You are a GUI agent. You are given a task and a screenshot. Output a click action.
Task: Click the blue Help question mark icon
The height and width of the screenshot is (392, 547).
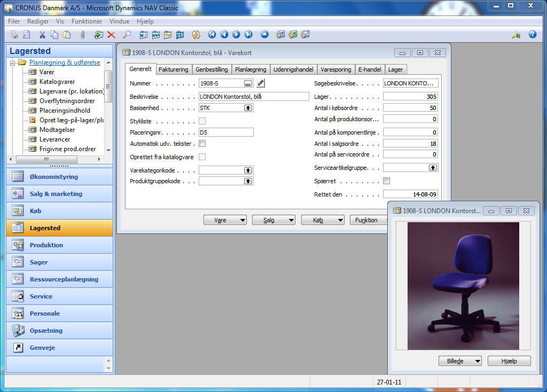(533, 35)
